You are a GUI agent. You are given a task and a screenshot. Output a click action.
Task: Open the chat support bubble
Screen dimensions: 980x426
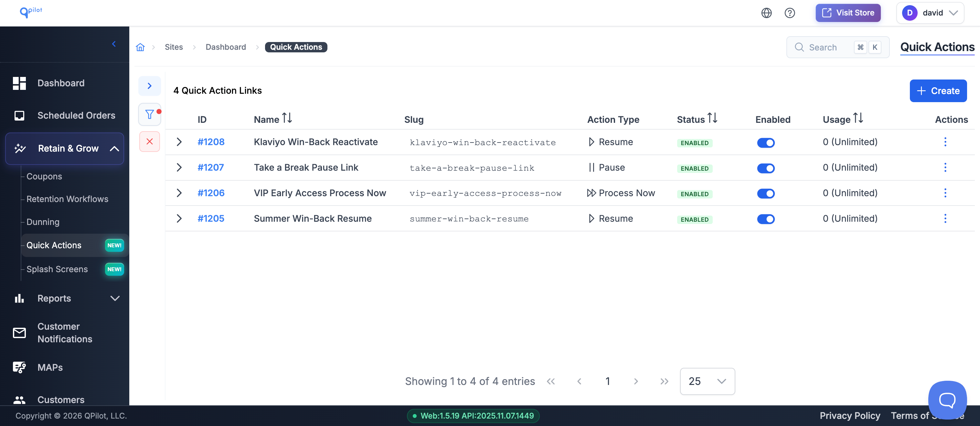coord(947,400)
